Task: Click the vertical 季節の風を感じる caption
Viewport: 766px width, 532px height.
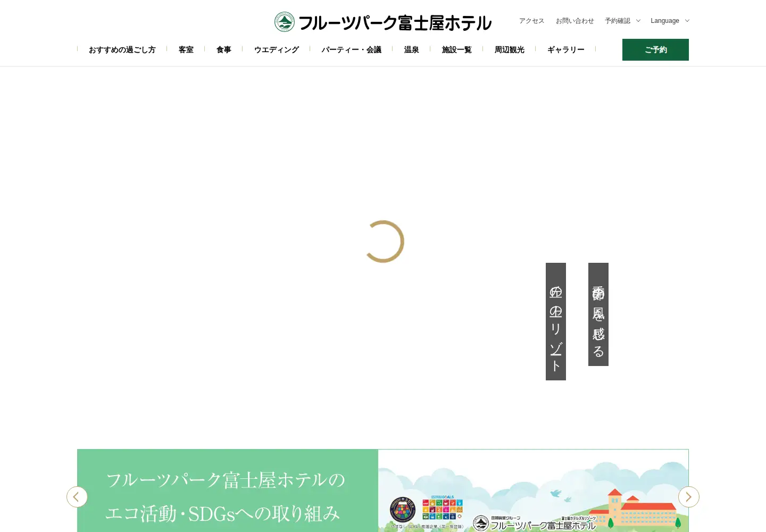Action: (x=598, y=314)
